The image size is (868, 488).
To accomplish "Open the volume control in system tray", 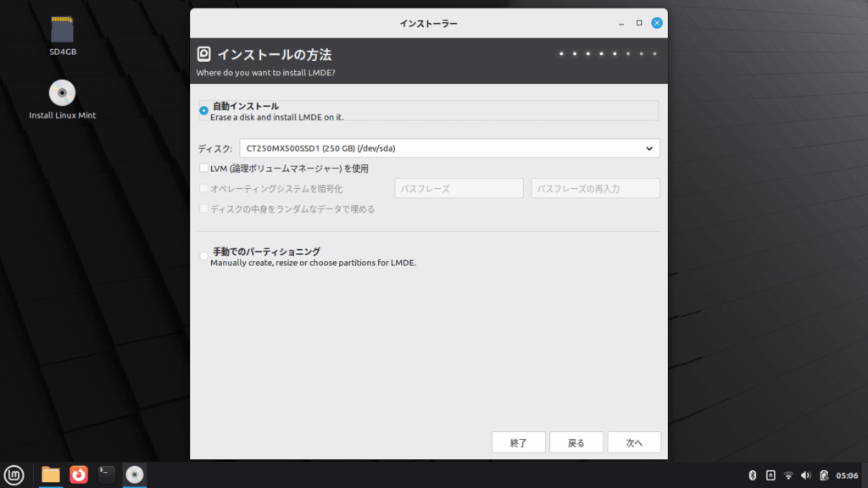I will [805, 475].
